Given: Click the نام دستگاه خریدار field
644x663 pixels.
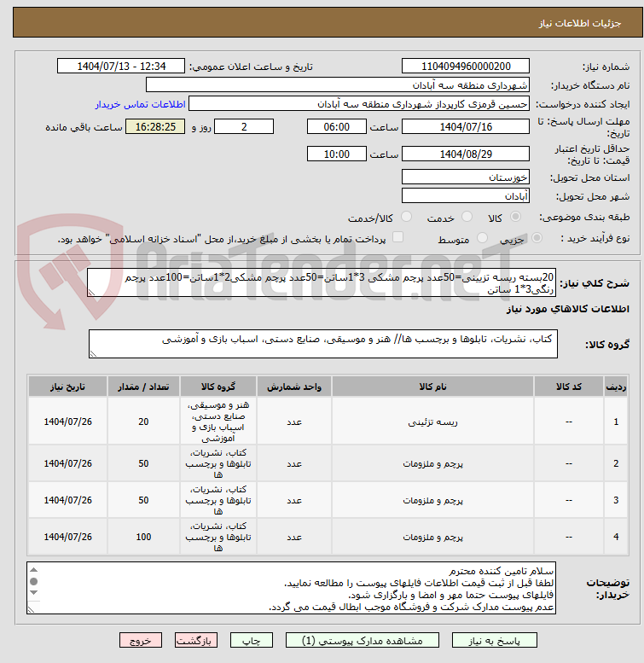Looking at the screenshot, I should tap(337, 85).
